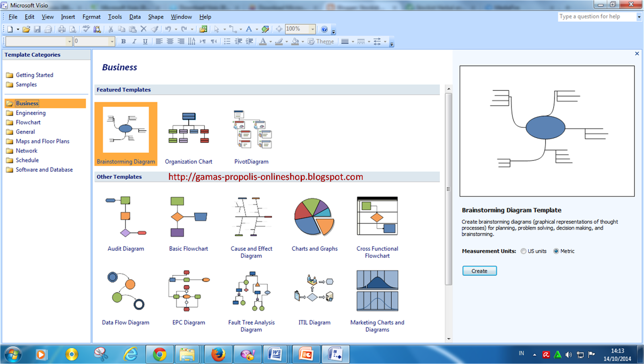Select the Pointer tool icon
The height and width of the screenshot is (364, 644).
pyautogui.click(x=217, y=29)
